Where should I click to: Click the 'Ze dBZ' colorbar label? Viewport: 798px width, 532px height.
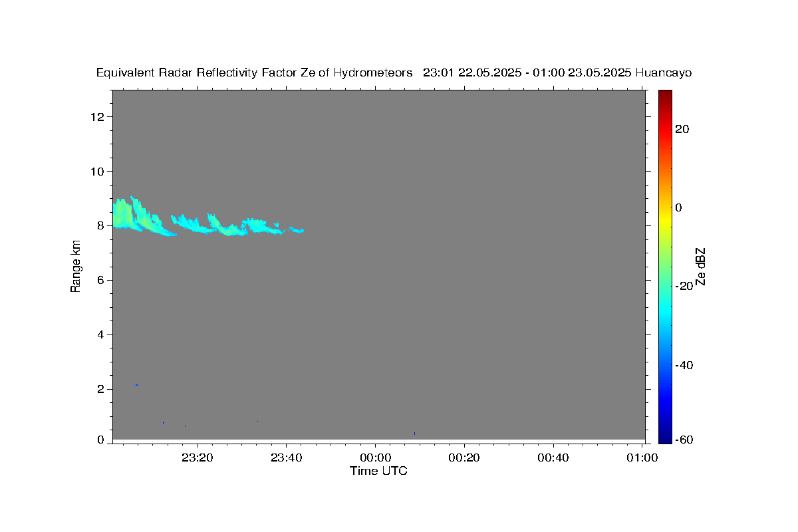pyautogui.click(x=700, y=267)
